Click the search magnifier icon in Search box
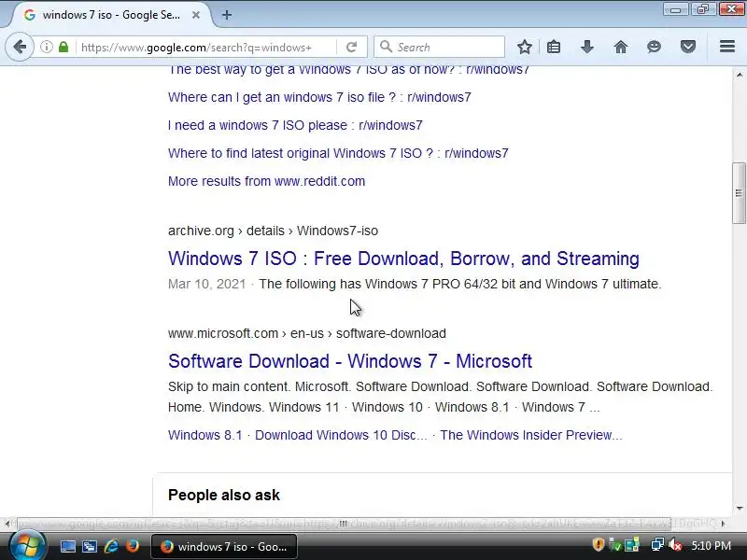The height and width of the screenshot is (560, 747). click(386, 47)
